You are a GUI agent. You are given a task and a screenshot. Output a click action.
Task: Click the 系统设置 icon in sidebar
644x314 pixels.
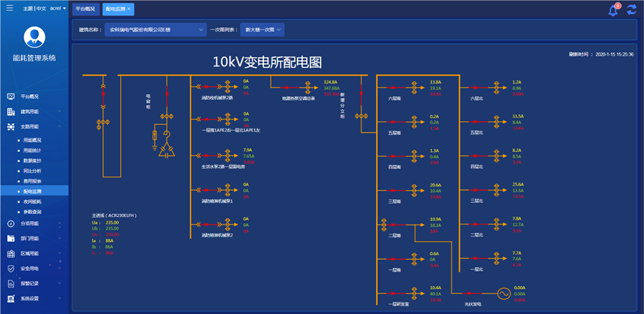tap(11, 299)
